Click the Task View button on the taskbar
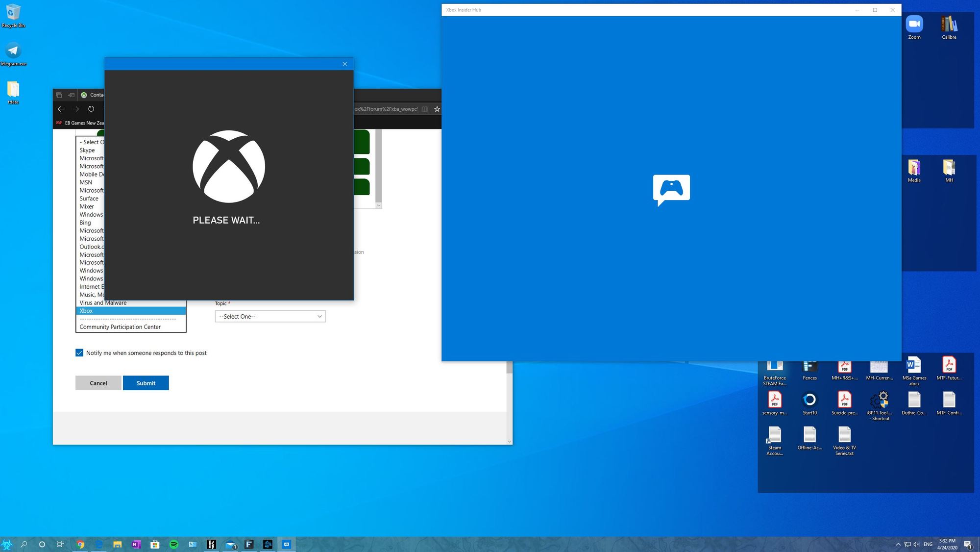The width and height of the screenshot is (980, 552). (x=60, y=544)
